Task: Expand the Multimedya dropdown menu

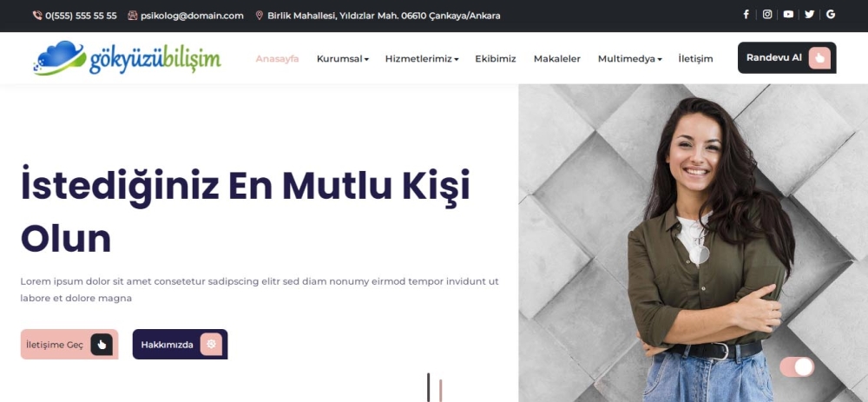Action: tap(630, 59)
